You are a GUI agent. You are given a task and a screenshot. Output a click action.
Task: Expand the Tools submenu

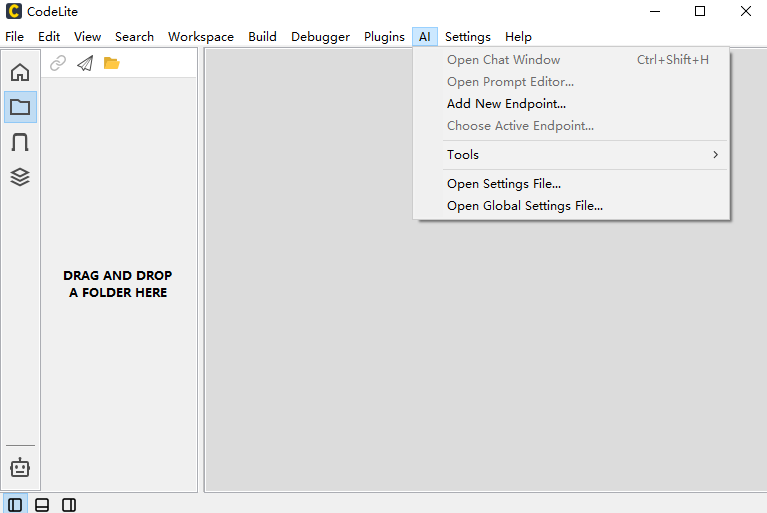click(x=571, y=155)
